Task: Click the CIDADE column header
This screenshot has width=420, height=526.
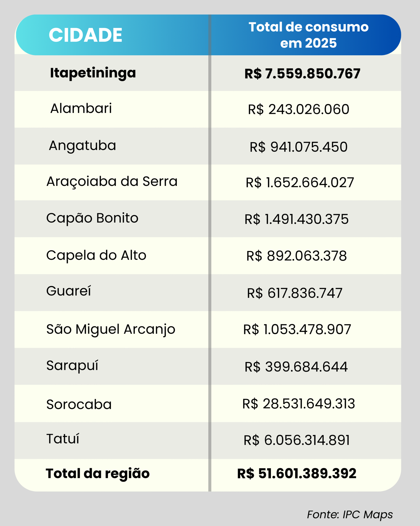Action: click(85, 35)
